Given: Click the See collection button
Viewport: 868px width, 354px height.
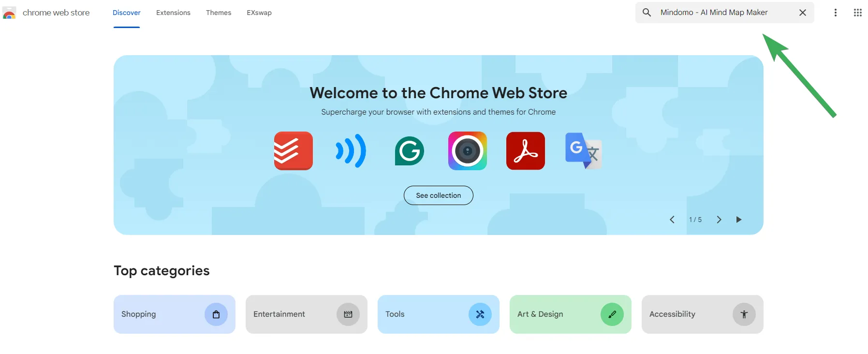Looking at the screenshot, I should (439, 195).
